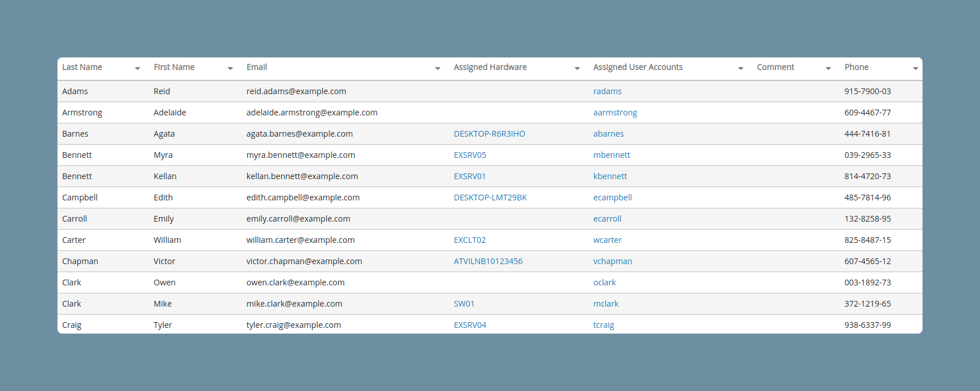Image resolution: width=980 pixels, height=391 pixels.
Task: Open the oclark user account link
Action: [x=605, y=282]
